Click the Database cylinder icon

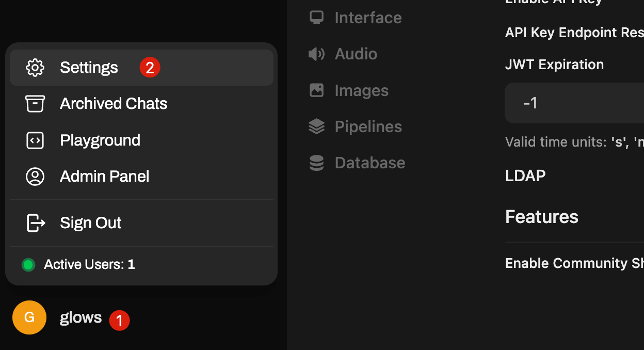tap(316, 163)
